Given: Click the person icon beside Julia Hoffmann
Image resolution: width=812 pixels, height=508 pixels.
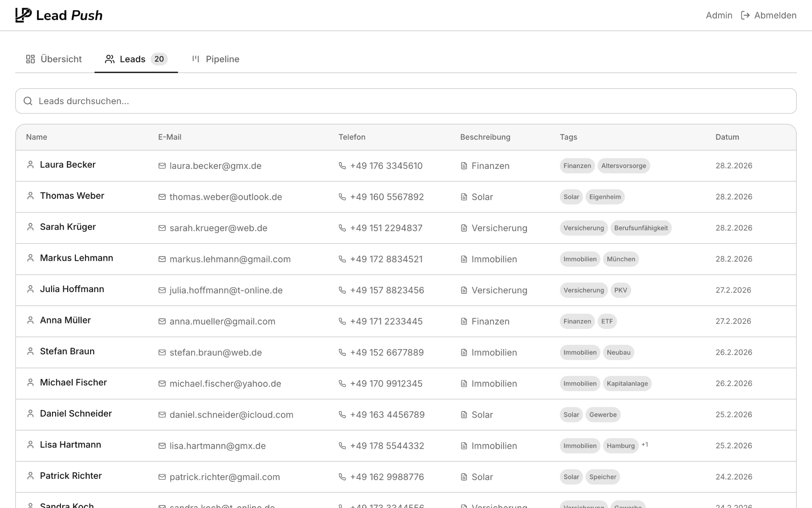Looking at the screenshot, I should click(x=30, y=289).
